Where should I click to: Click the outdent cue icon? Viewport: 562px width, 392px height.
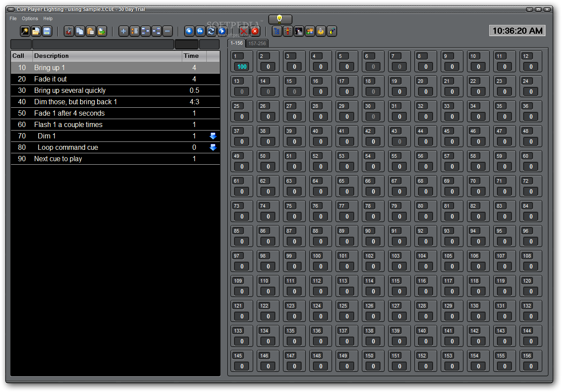point(156,31)
